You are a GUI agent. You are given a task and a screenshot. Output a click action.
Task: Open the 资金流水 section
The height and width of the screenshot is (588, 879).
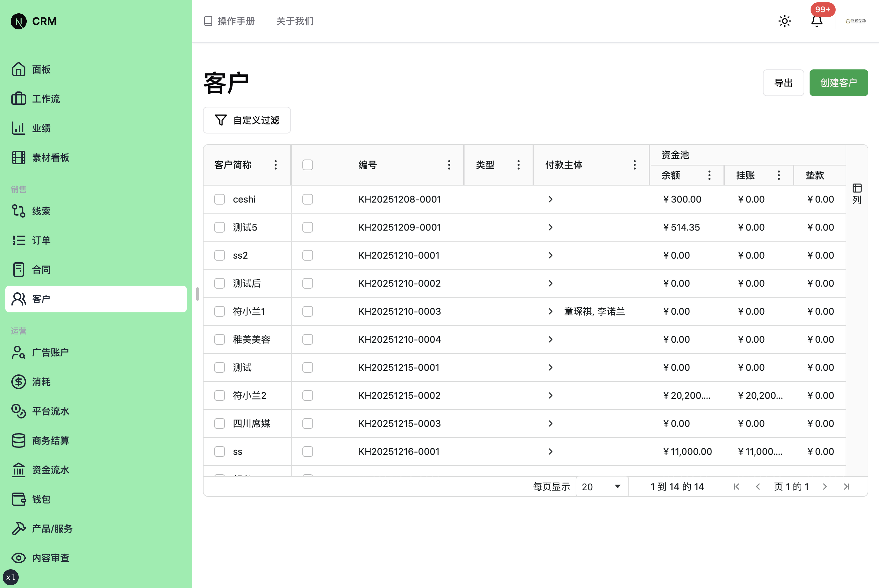(x=50, y=470)
